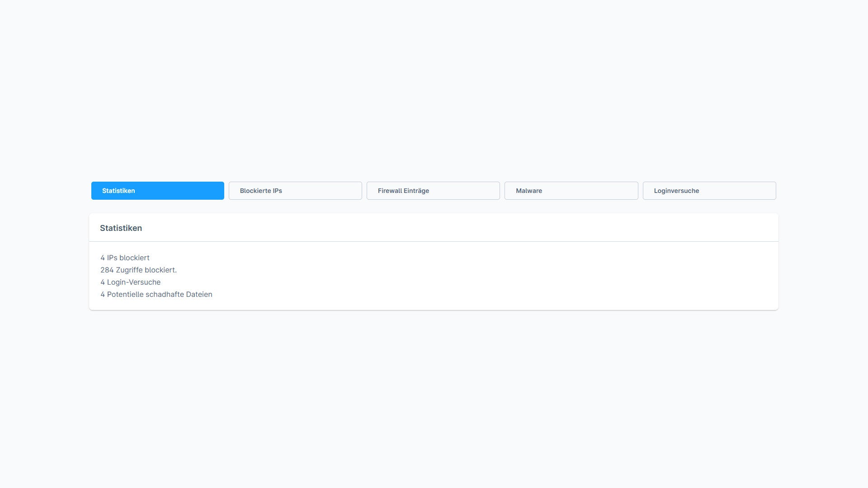
Task: Click '4 Potentielle schadhafte Dateien' line
Action: tap(156, 294)
